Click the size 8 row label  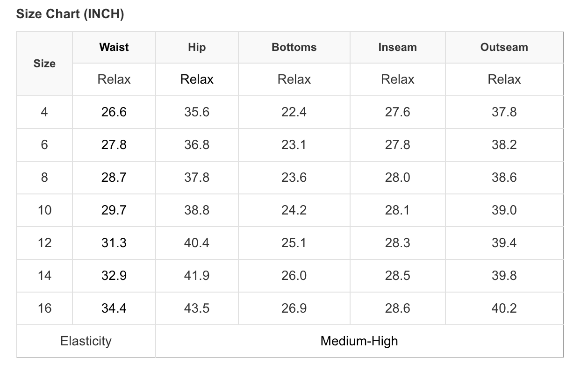tap(44, 178)
